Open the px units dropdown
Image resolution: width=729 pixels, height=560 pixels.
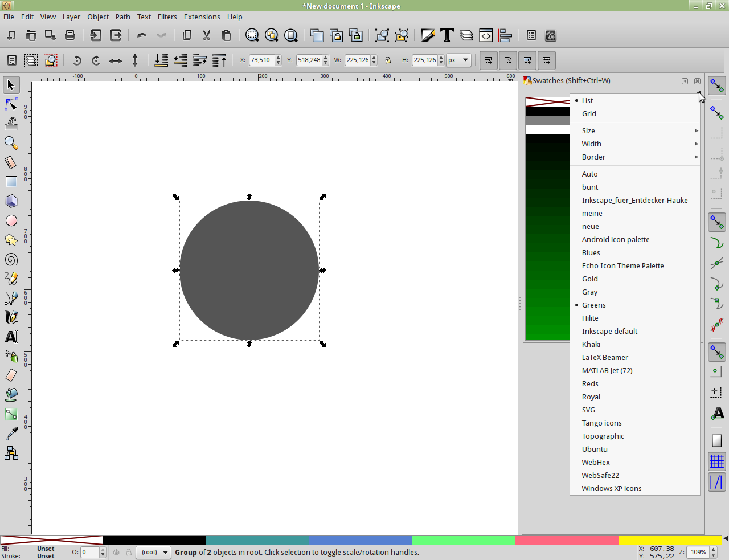coord(458,60)
